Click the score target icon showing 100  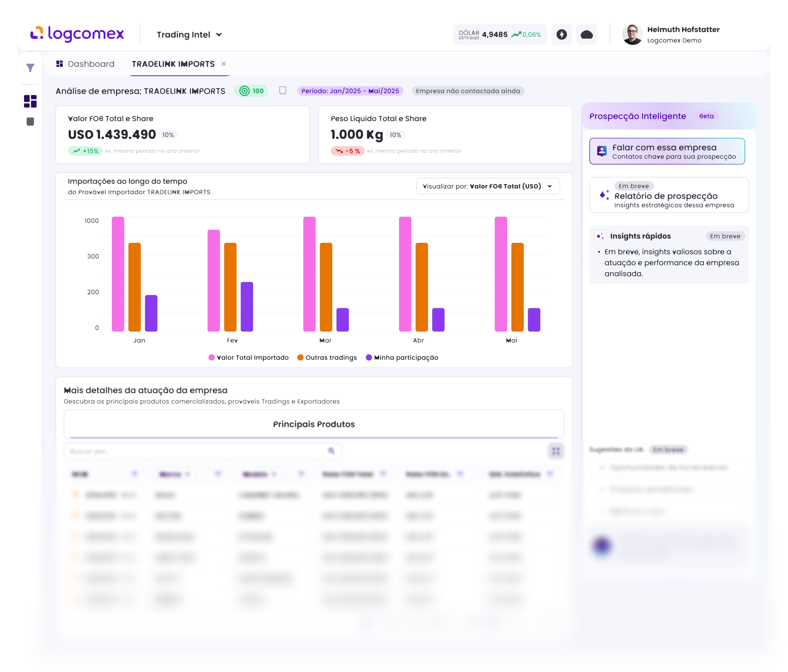coord(245,91)
